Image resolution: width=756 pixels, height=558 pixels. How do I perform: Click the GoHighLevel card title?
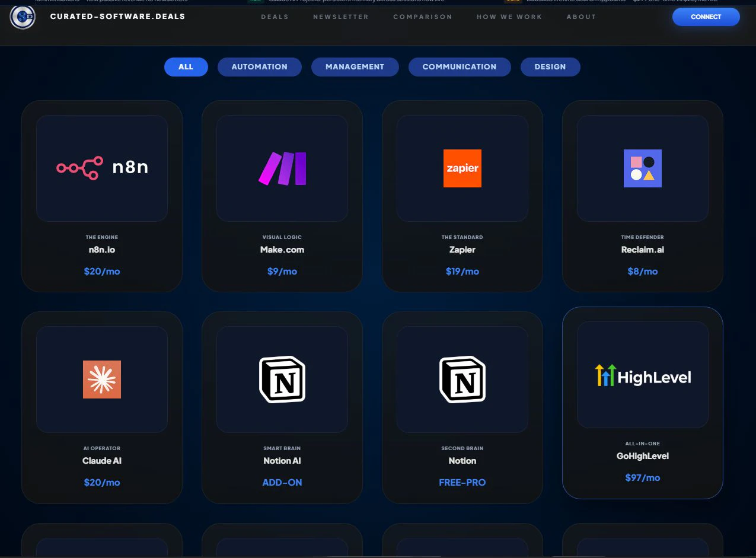(643, 456)
